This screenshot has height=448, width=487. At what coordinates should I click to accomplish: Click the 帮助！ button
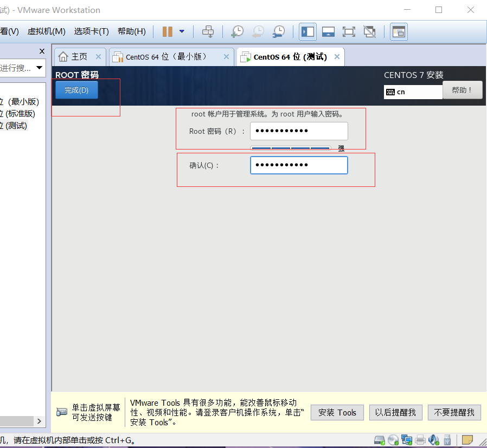point(462,90)
